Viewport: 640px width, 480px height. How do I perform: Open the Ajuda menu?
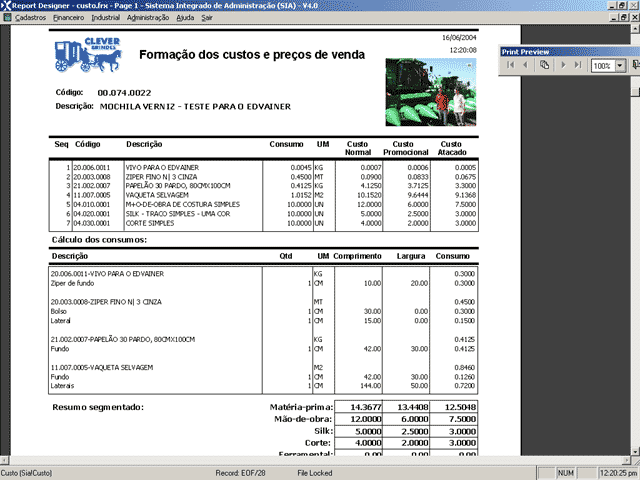[x=186, y=17]
